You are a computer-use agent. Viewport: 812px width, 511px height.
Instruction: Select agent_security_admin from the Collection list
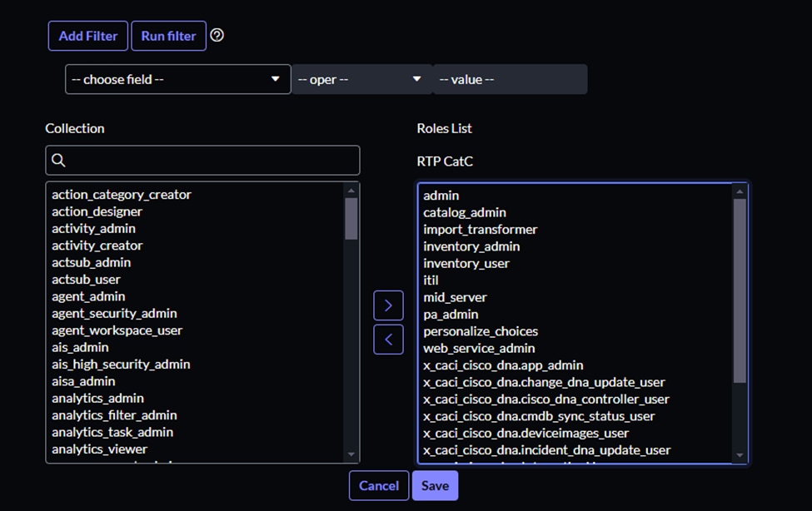coord(114,313)
